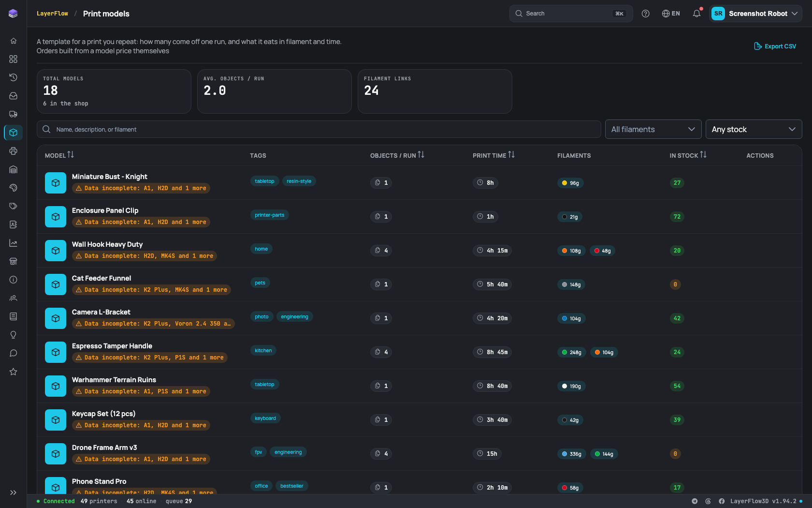Click Export CSV button
Image resolution: width=812 pixels, height=508 pixels.
point(775,46)
